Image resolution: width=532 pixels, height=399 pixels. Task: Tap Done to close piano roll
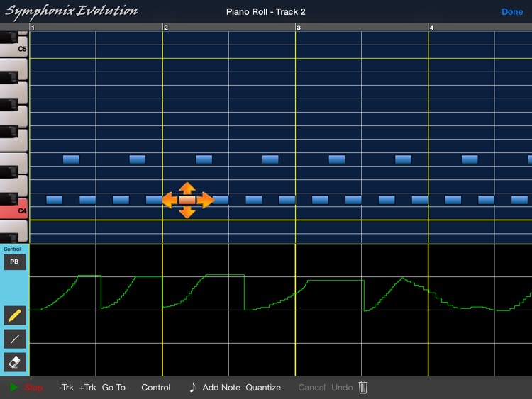pyautogui.click(x=512, y=12)
